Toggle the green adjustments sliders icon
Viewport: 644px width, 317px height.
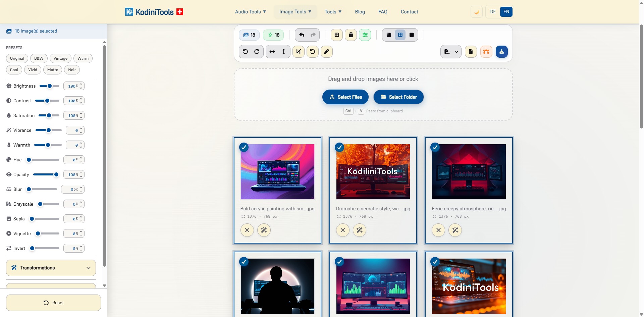click(x=365, y=35)
